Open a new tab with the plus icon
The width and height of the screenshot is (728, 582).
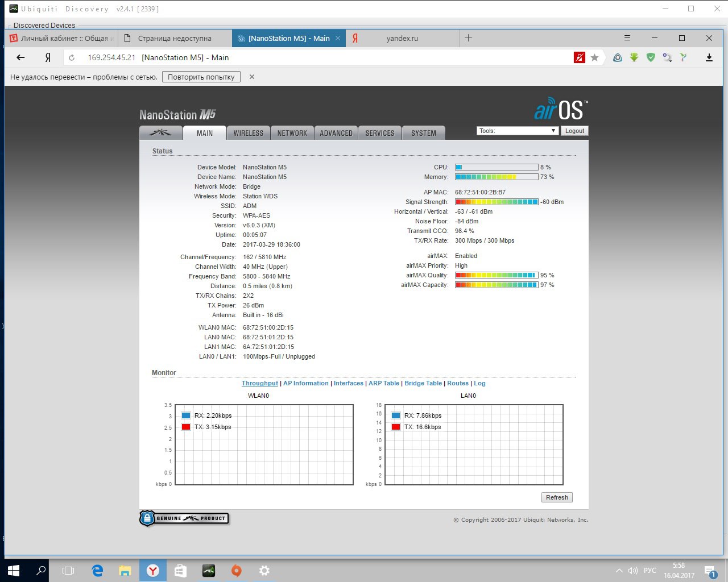point(468,38)
